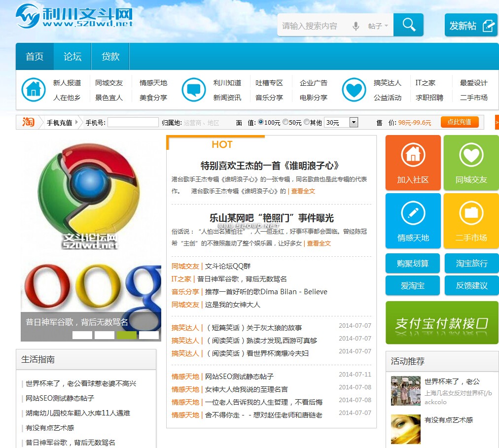Select the green active slideshow indicator

127,335
